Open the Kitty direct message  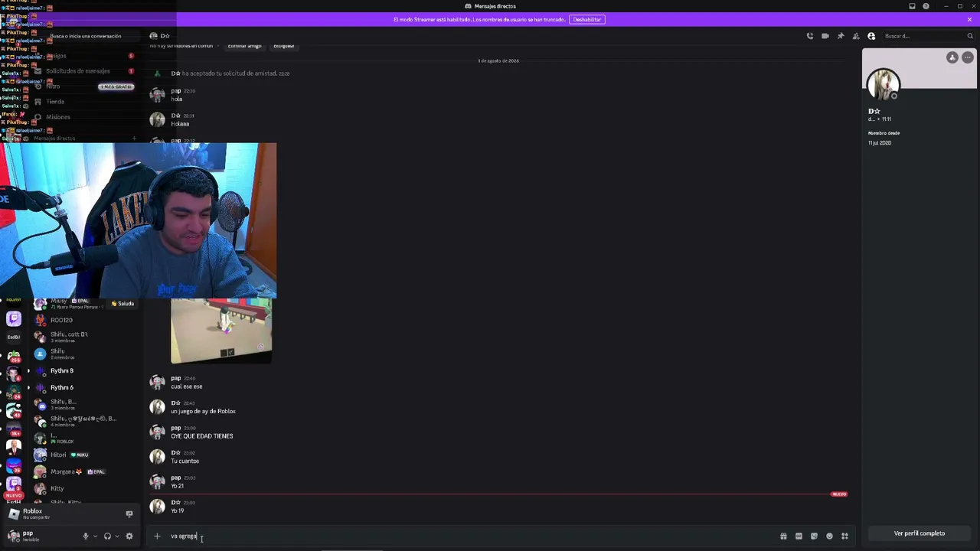86,488
